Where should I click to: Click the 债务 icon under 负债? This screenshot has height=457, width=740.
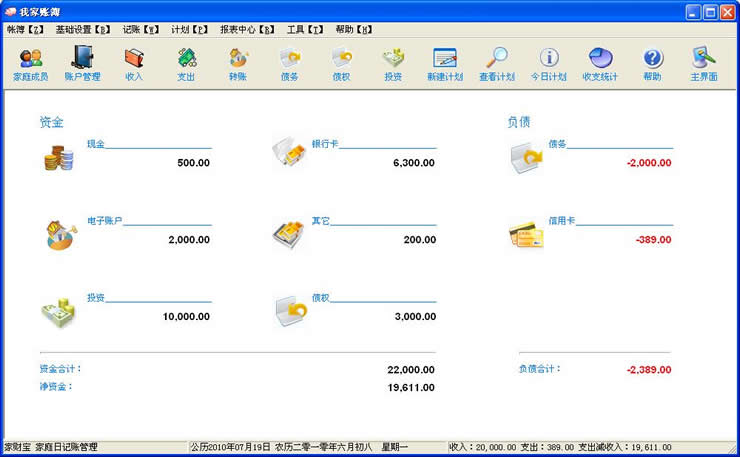pos(526,158)
